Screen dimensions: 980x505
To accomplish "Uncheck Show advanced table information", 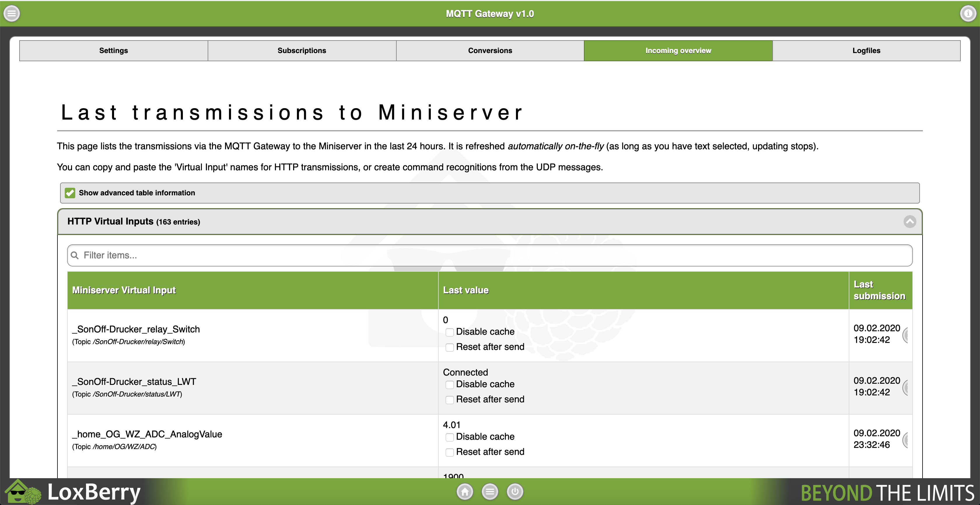I will pyautogui.click(x=70, y=193).
